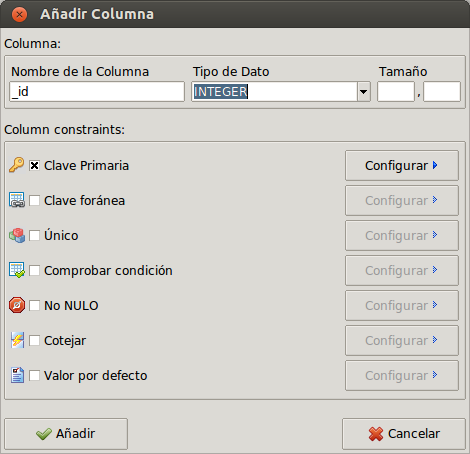This screenshot has height=454, width=470.
Task: Click Configurar button beside No NULO
Action: 402,305
